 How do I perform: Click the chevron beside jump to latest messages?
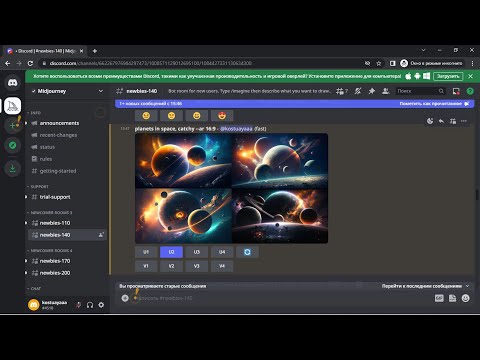coord(468,286)
